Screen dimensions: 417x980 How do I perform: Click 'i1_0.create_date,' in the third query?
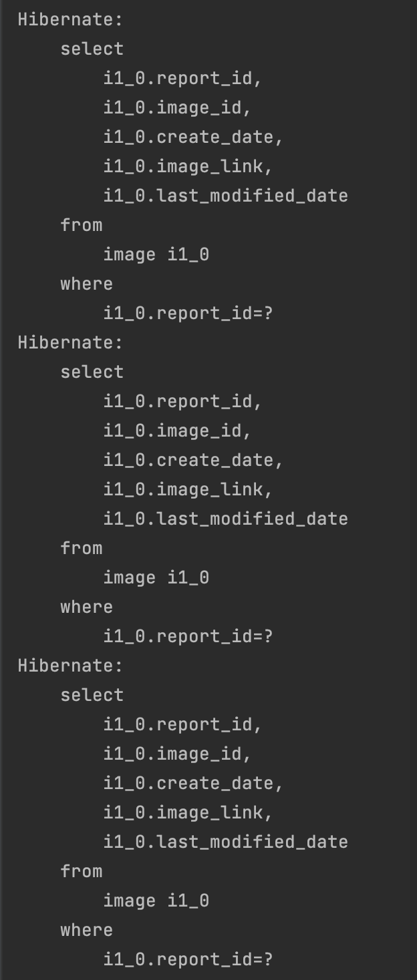coord(193,783)
